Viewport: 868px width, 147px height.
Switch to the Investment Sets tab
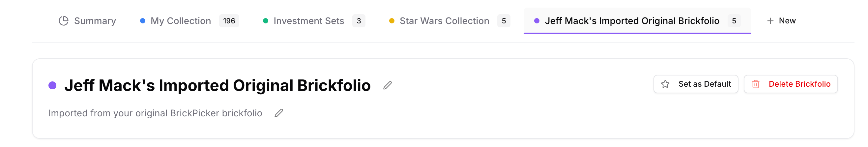point(309,21)
